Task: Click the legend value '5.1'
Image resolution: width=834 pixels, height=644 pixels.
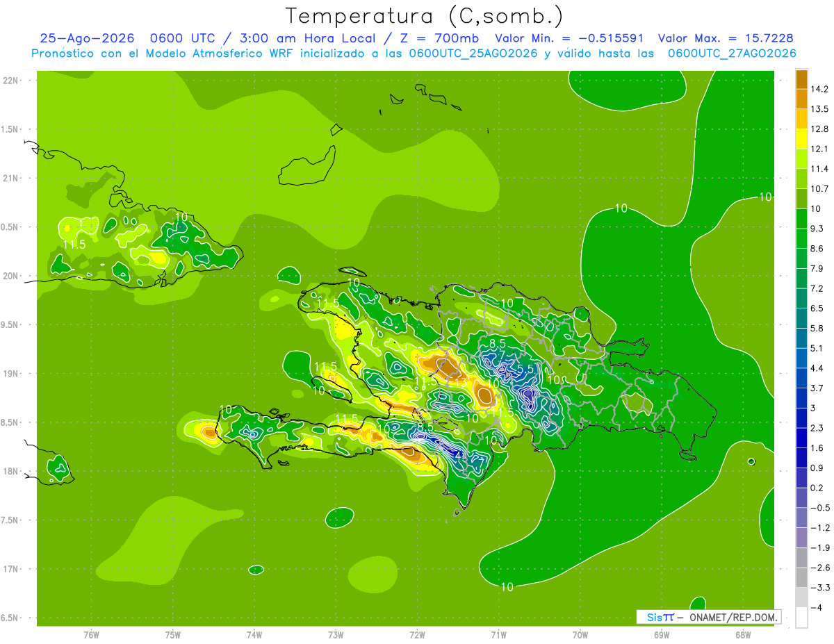Action: click(817, 348)
